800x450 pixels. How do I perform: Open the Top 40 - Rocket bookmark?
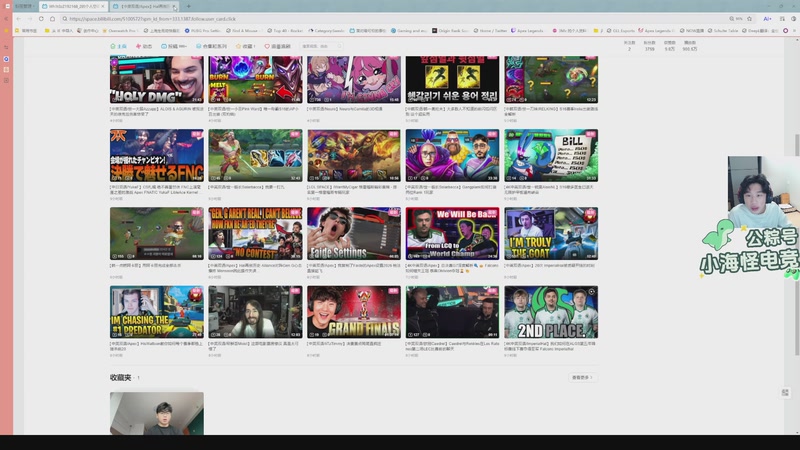[x=285, y=31]
